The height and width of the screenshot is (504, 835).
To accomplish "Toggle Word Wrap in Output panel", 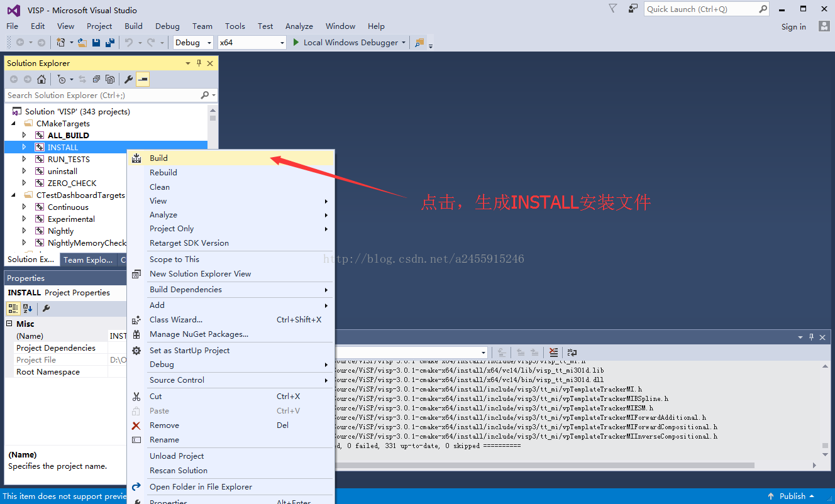I will point(572,353).
